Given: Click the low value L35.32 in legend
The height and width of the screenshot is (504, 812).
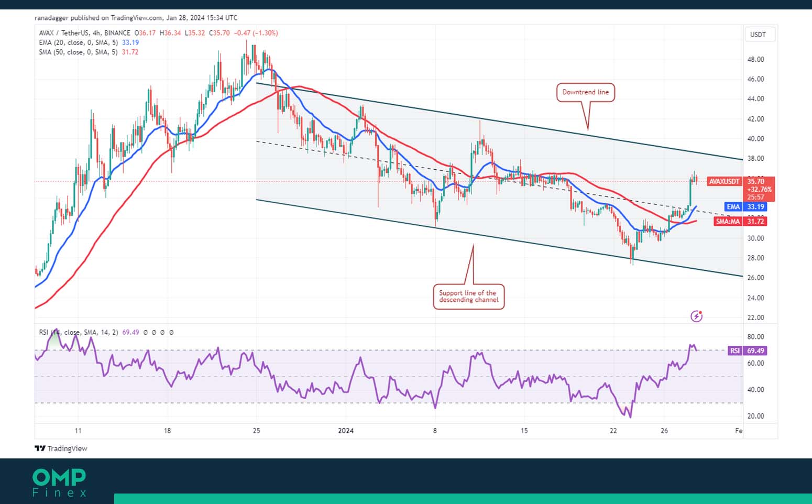Looking at the screenshot, I should coord(195,32).
